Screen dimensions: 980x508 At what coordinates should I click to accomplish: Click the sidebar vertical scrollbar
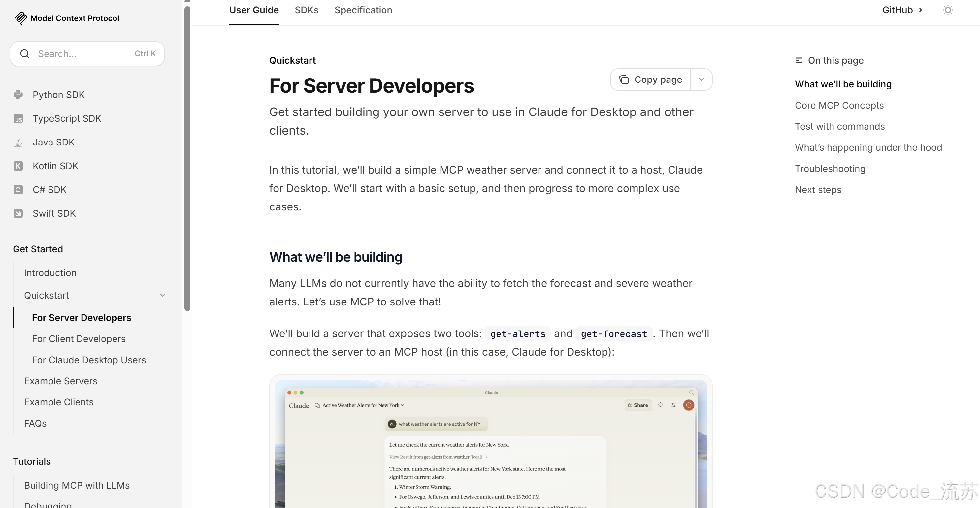coord(187,158)
